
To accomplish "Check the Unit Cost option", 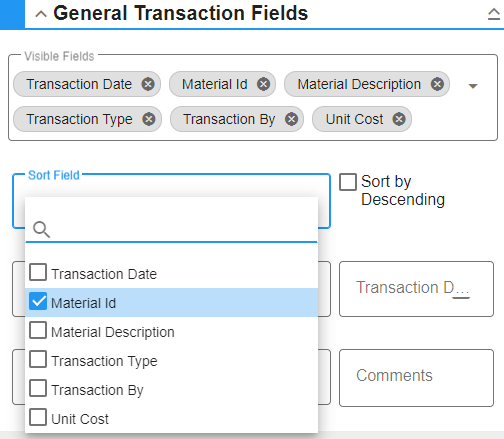I will (38, 417).
